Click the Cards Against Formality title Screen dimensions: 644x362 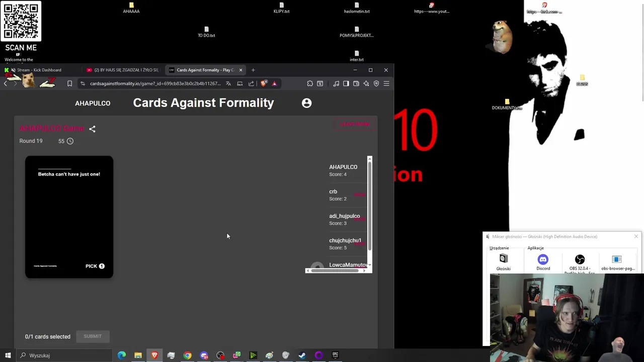pyautogui.click(x=203, y=103)
